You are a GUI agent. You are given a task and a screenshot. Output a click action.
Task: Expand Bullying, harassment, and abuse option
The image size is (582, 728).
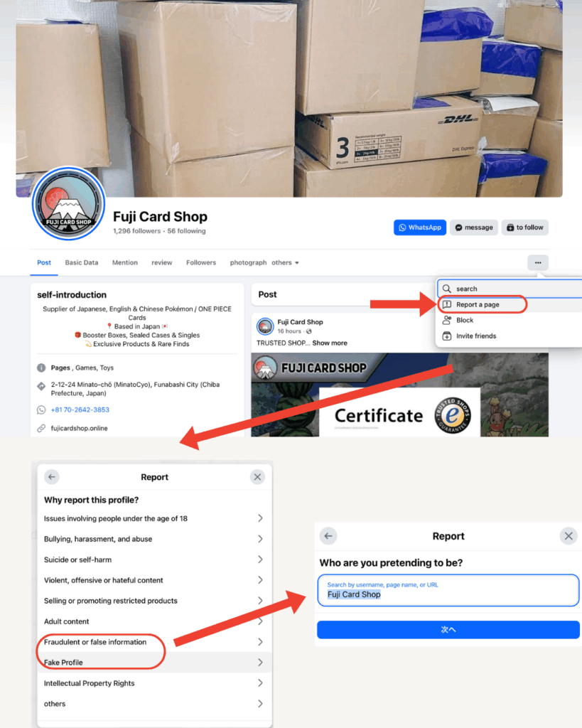tap(154, 539)
